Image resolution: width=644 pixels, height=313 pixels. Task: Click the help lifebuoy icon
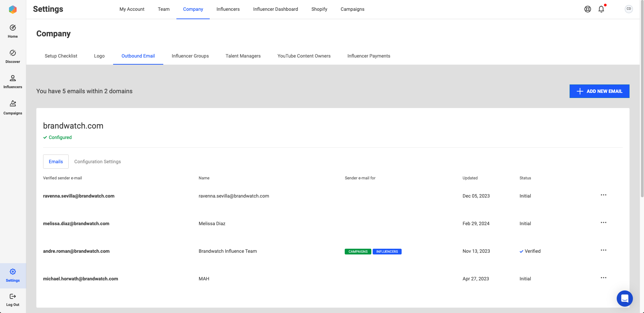[588, 9]
